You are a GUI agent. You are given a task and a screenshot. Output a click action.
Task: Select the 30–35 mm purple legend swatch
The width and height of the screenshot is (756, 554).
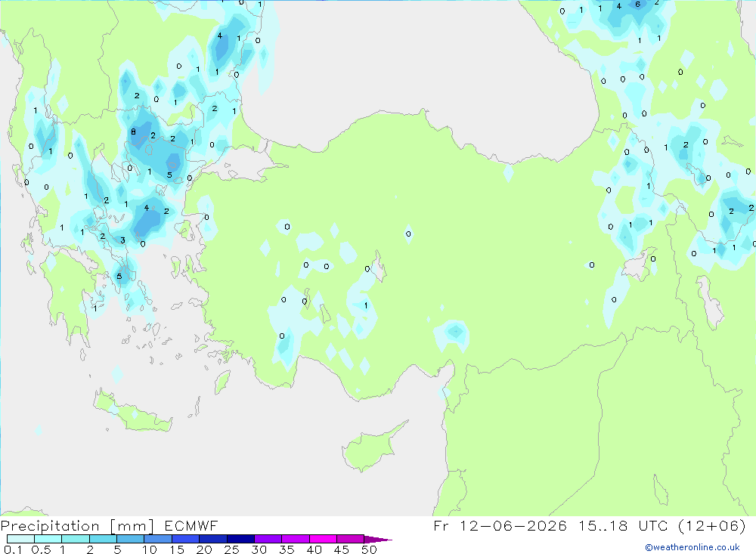coord(268,539)
